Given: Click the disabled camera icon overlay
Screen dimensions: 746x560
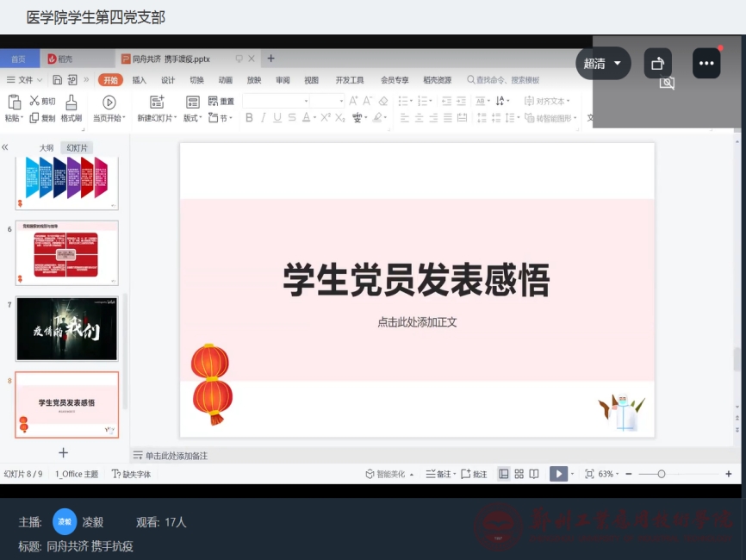Looking at the screenshot, I should point(667,84).
